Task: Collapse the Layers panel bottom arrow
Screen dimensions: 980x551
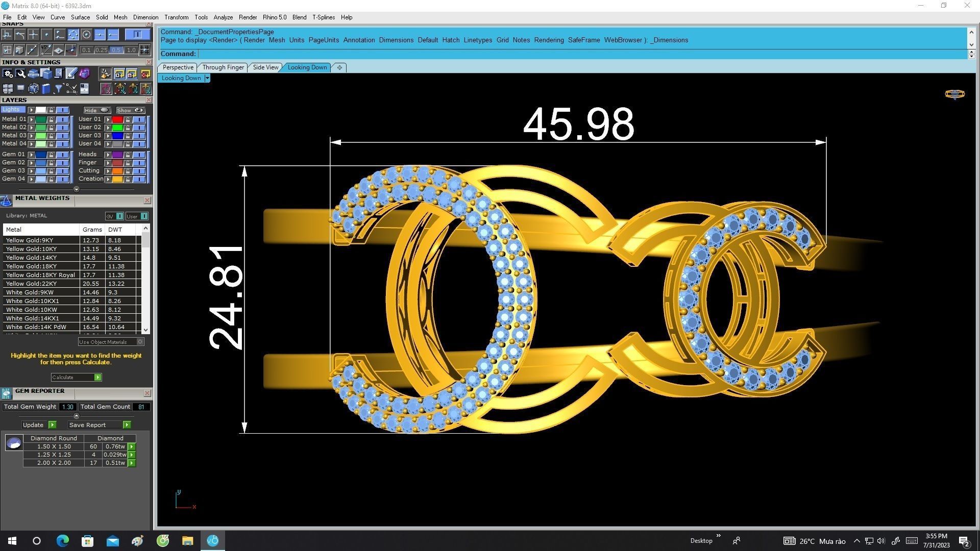Action: (x=77, y=189)
